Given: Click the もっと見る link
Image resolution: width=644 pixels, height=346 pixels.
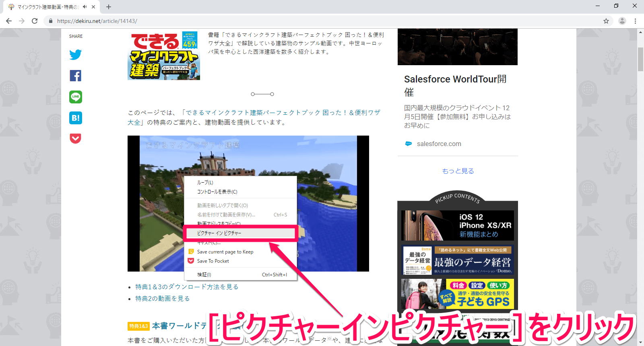Looking at the screenshot, I should point(458,171).
